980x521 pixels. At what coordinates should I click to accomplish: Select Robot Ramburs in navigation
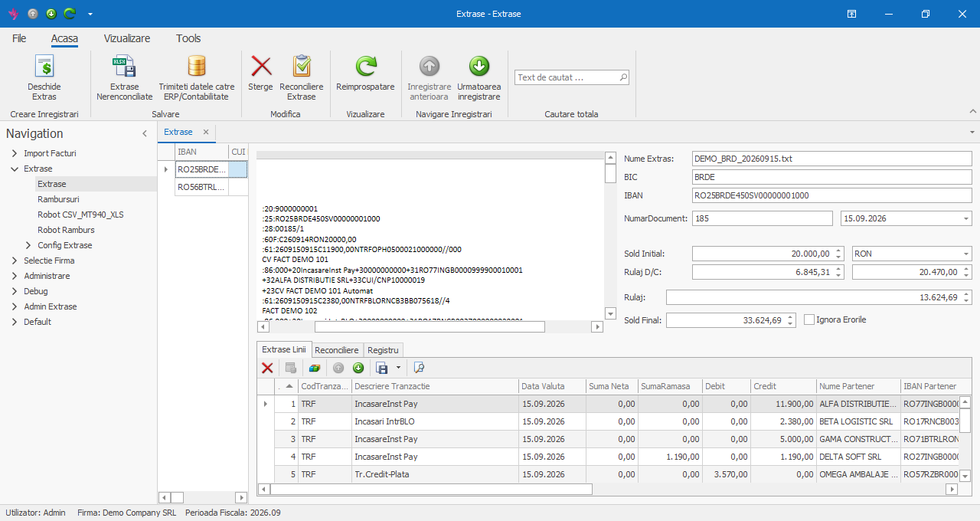point(66,230)
